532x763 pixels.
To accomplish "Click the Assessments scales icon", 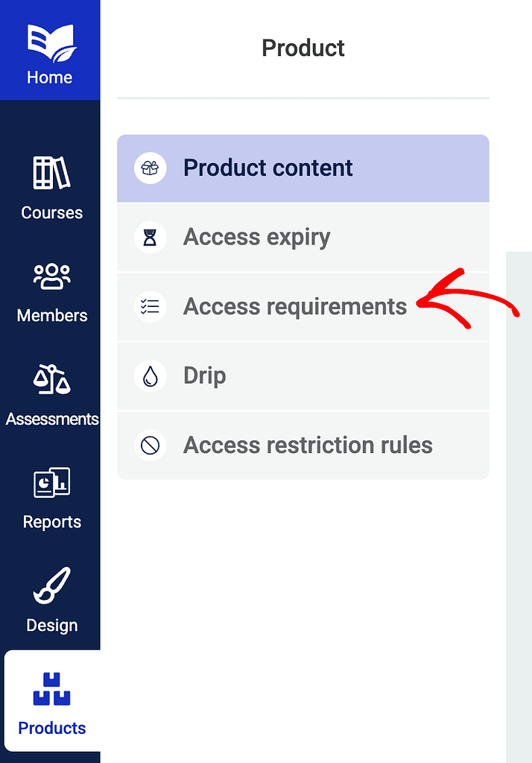I will [x=51, y=379].
